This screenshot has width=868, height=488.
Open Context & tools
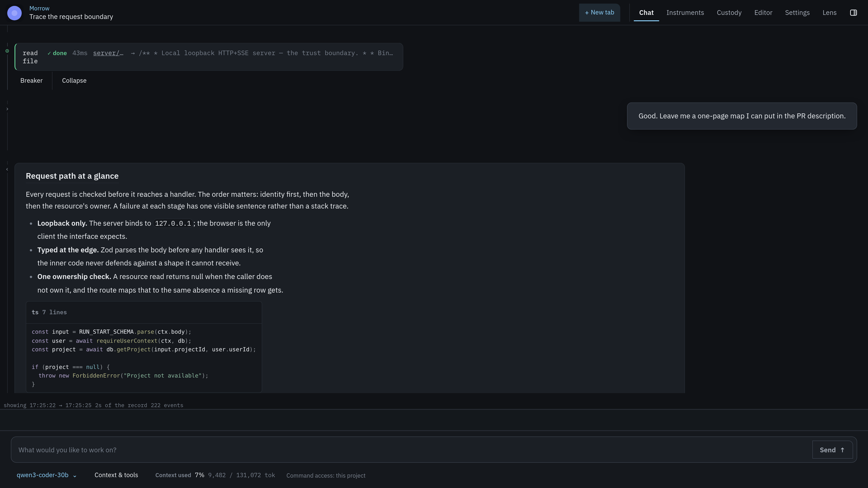116,475
